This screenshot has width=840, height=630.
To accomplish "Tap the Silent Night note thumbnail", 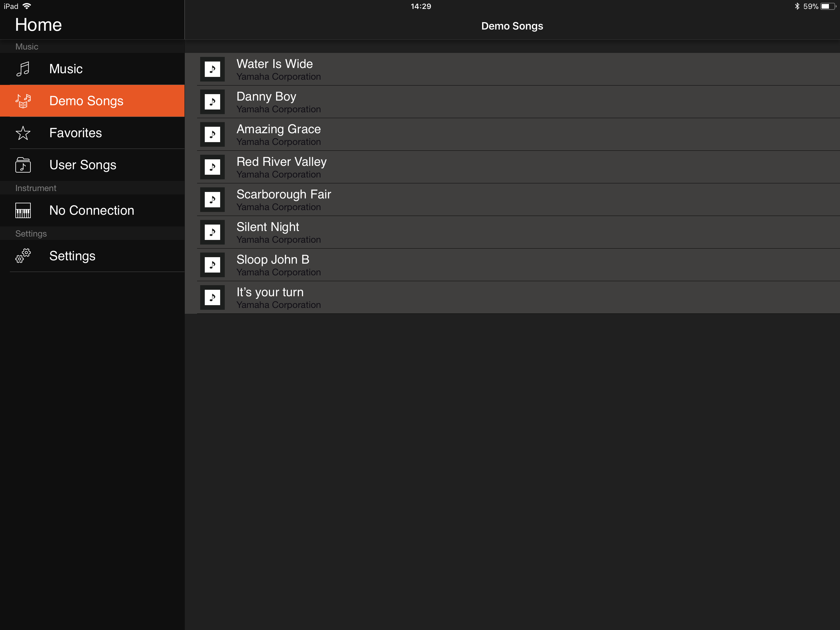I will point(212,232).
